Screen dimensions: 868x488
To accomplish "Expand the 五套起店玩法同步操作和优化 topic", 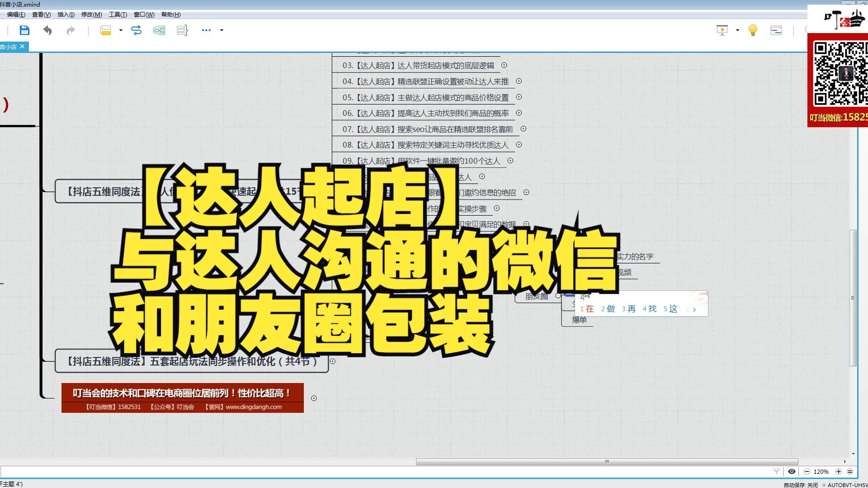I will (333, 361).
